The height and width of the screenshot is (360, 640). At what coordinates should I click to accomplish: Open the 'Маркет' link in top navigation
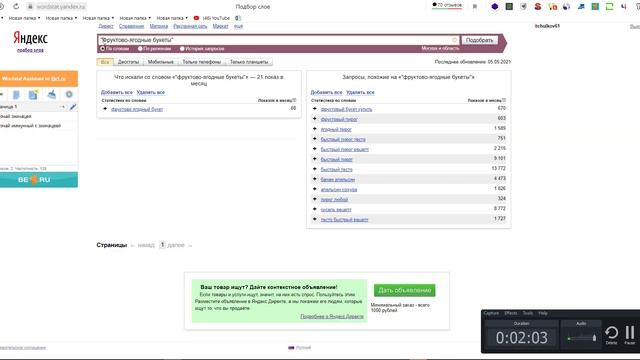(220, 26)
